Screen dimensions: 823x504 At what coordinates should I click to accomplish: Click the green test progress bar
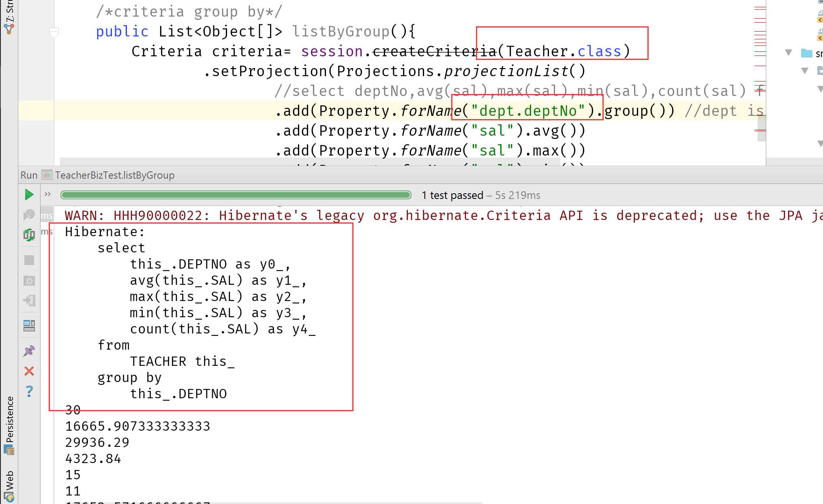click(236, 195)
